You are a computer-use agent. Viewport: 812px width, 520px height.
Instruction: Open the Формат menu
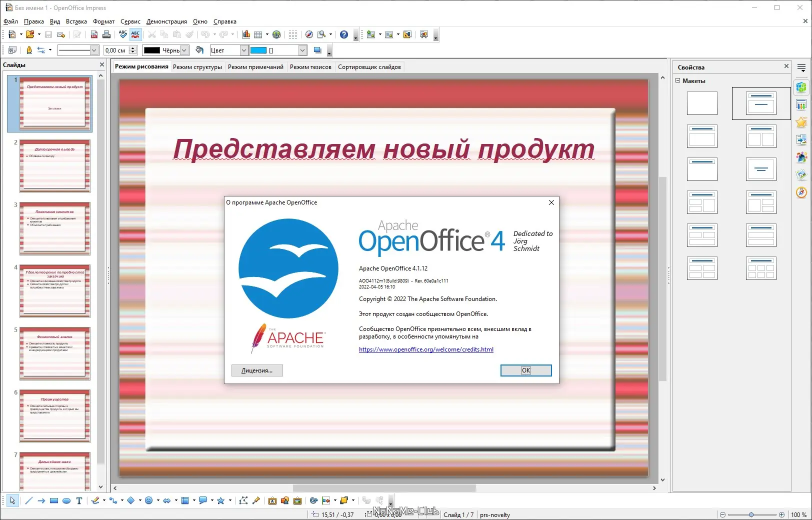pyautogui.click(x=103, y=21)
